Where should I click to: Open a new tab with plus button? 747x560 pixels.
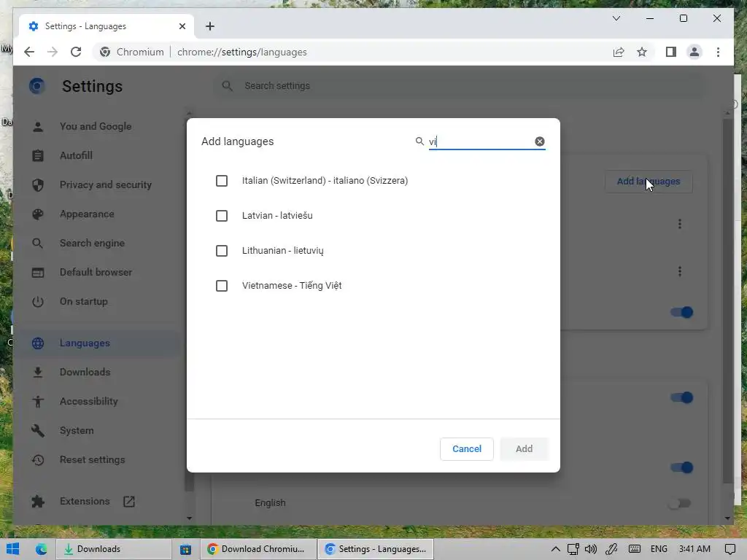click(210, 26)
